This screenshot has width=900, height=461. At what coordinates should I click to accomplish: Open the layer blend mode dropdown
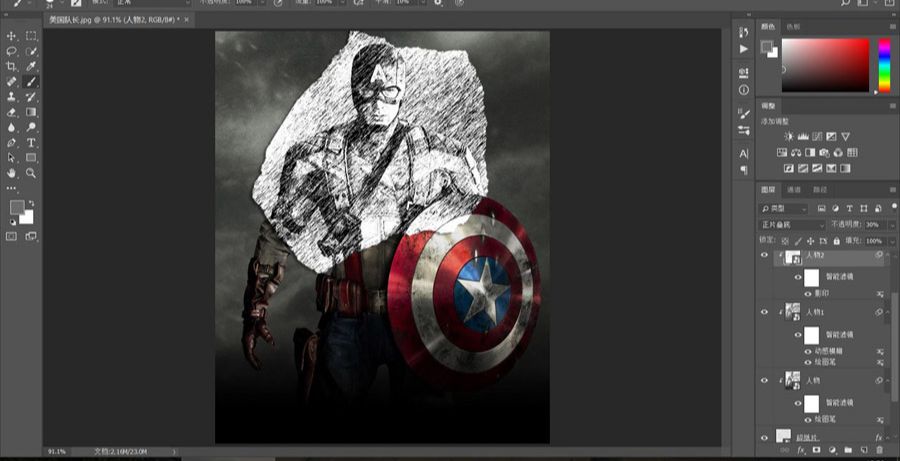(x=792, y=224)
